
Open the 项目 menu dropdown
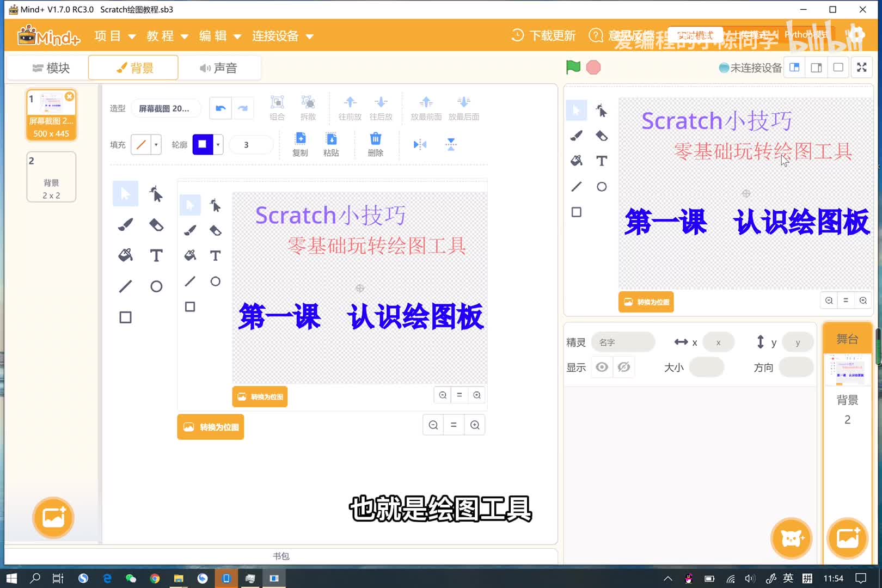(x=115, y=36)
